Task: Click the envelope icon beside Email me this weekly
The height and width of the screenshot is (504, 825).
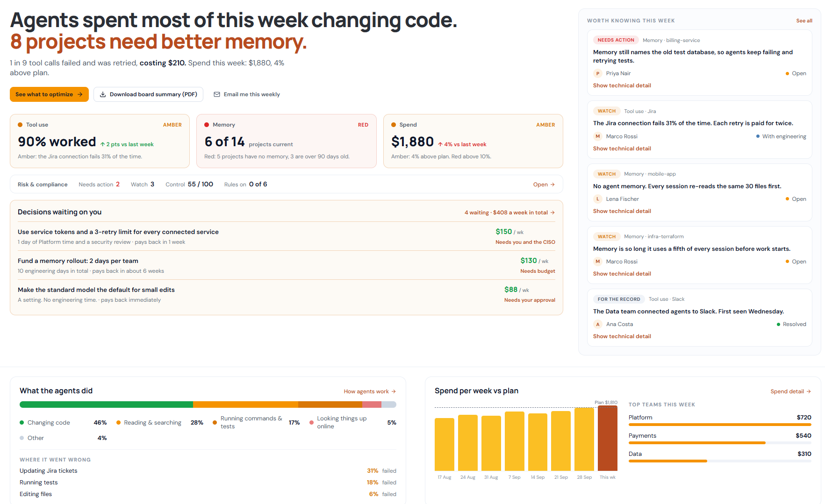Action: pyautogui.click(x=217, y=94)
